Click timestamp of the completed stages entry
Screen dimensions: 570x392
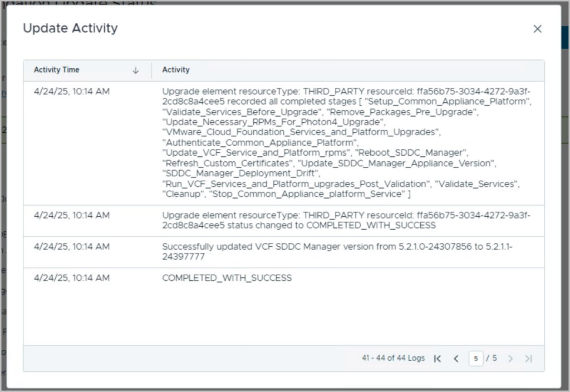click(x=72, y=92)
